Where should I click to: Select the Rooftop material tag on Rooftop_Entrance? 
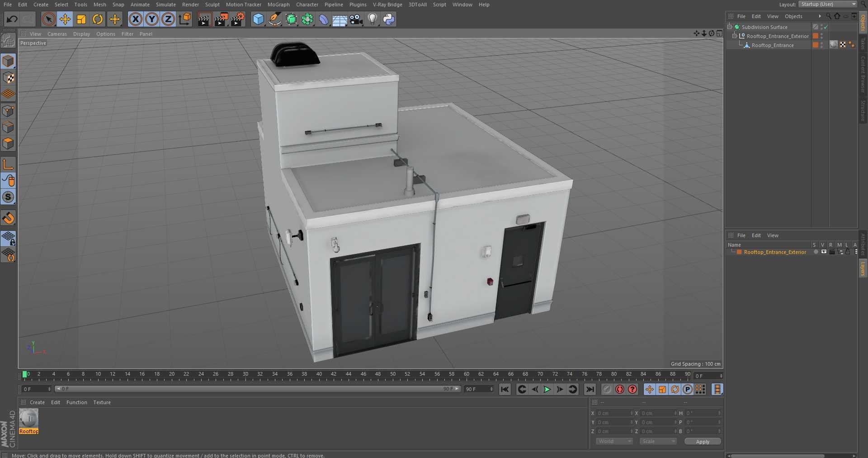834,45
